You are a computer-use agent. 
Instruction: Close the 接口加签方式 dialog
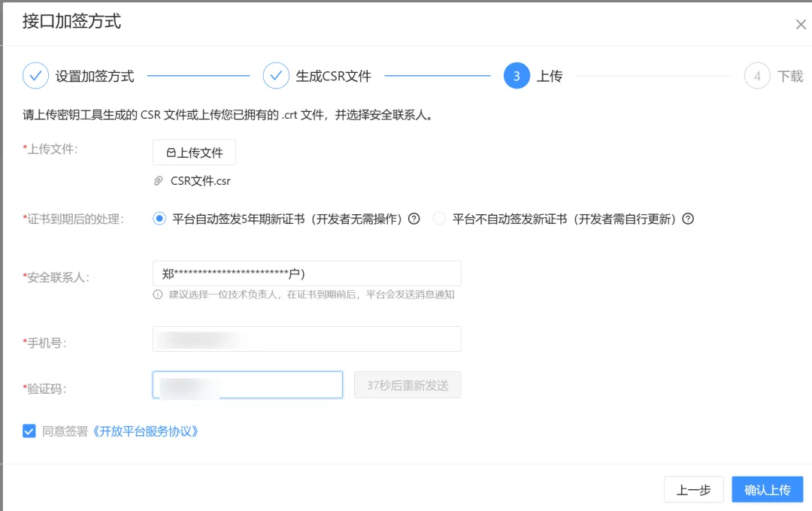click(x=801, y=25)
